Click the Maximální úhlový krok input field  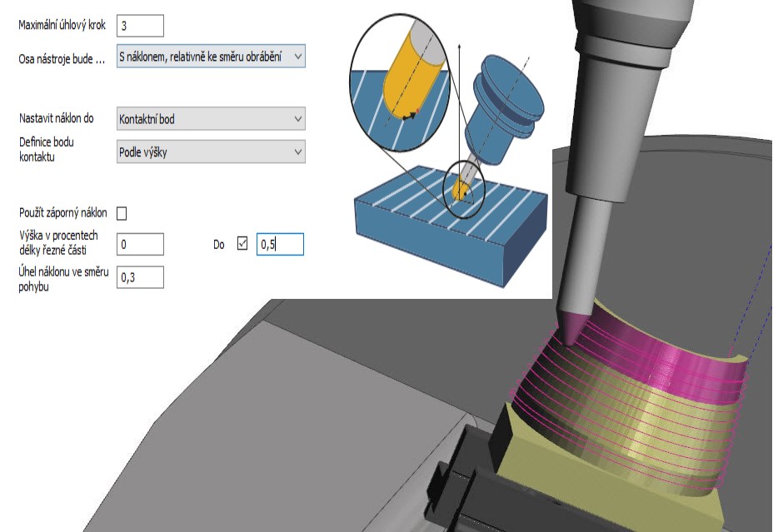pos(140,26)
